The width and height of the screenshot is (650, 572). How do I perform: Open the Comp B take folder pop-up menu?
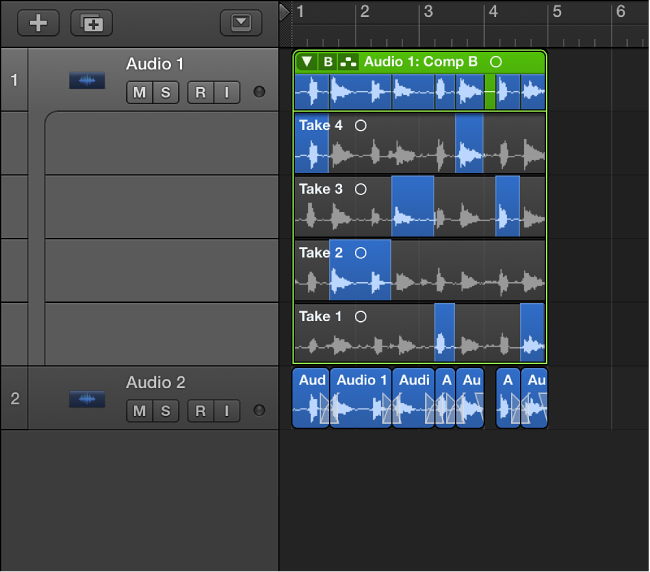[327, 62]
